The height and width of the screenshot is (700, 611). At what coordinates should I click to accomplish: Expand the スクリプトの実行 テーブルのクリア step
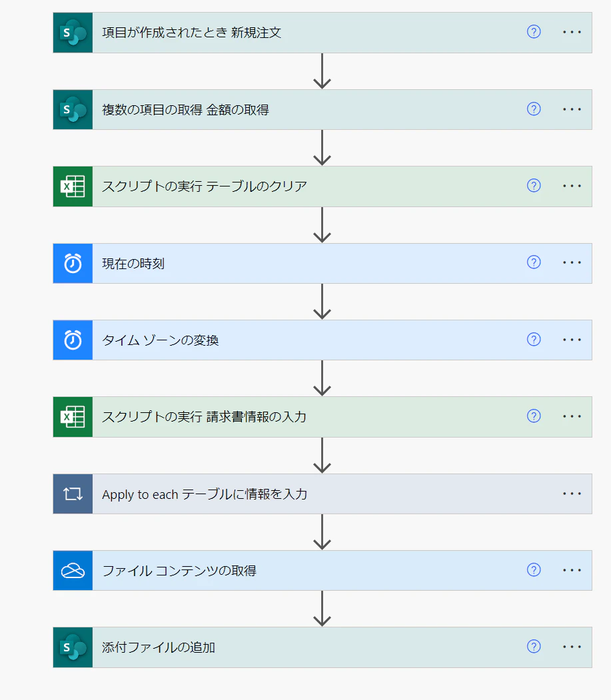[322, 186]
